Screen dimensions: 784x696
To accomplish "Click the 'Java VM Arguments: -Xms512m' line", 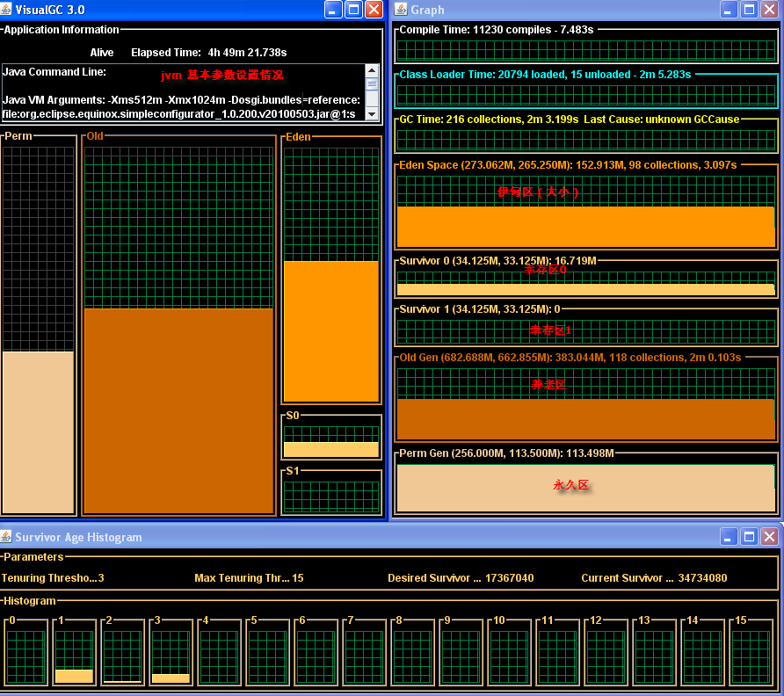I will pyautogui.click(x=182, y=100).
